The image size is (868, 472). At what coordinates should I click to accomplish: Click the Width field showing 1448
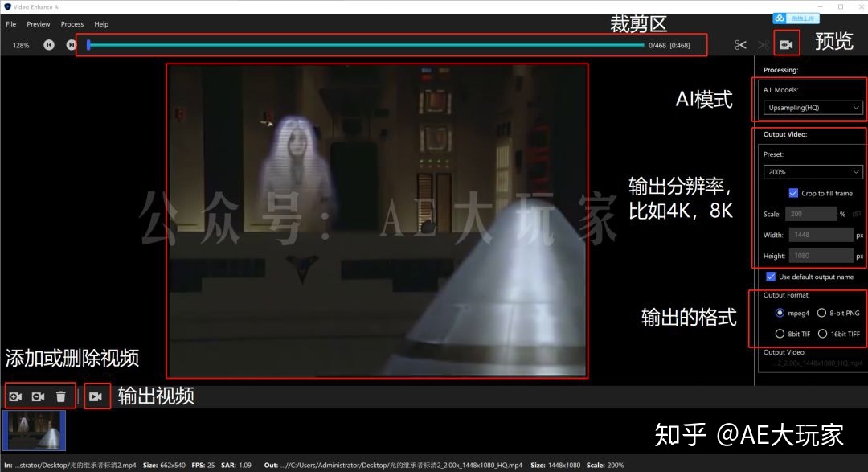821,235
